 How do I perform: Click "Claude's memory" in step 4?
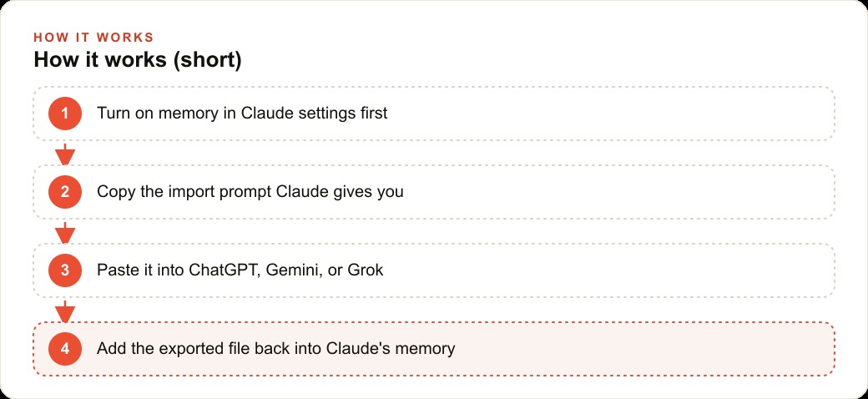tap(391, 349)
